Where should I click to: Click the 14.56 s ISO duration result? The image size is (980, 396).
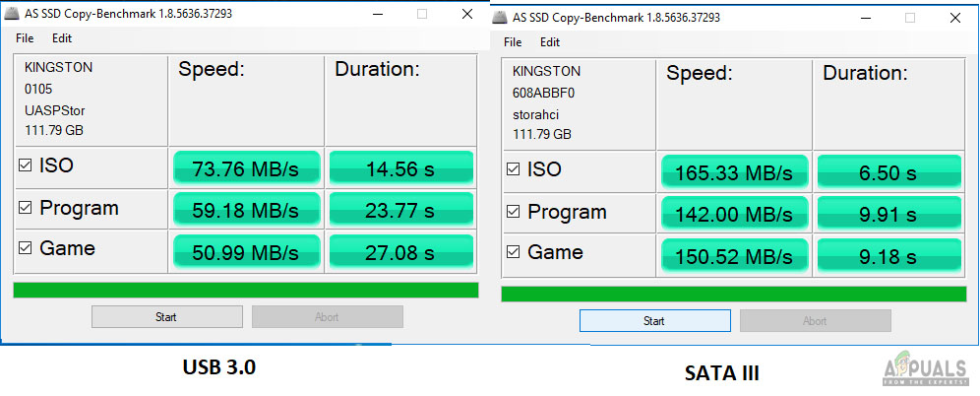(401, 168)
